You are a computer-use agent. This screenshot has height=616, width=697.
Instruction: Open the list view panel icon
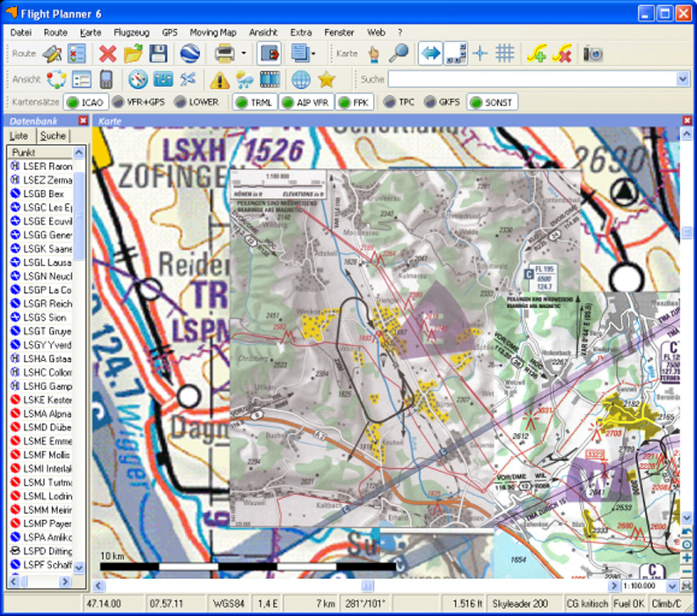[x=81, y=79]
